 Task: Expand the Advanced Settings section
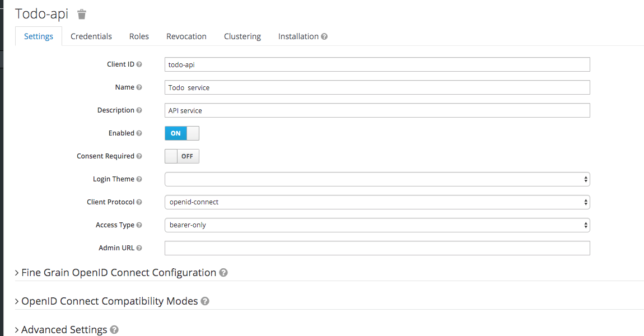point(63,329)
